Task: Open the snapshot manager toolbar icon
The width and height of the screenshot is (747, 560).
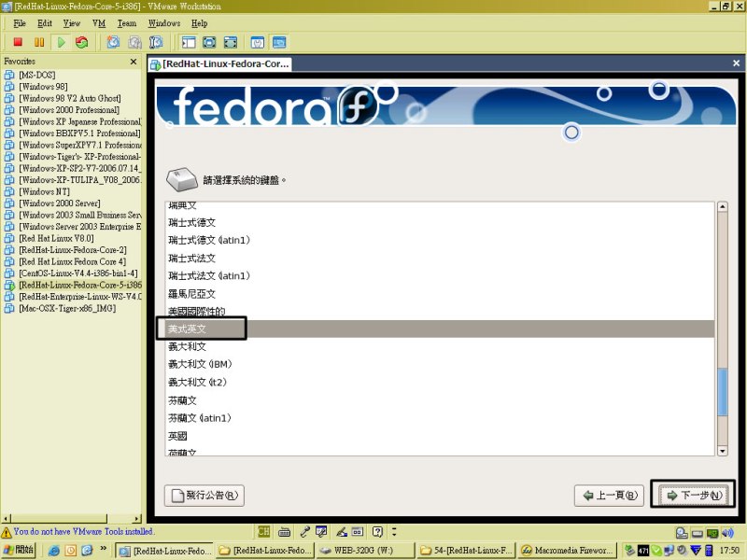Action: (156, 42)
